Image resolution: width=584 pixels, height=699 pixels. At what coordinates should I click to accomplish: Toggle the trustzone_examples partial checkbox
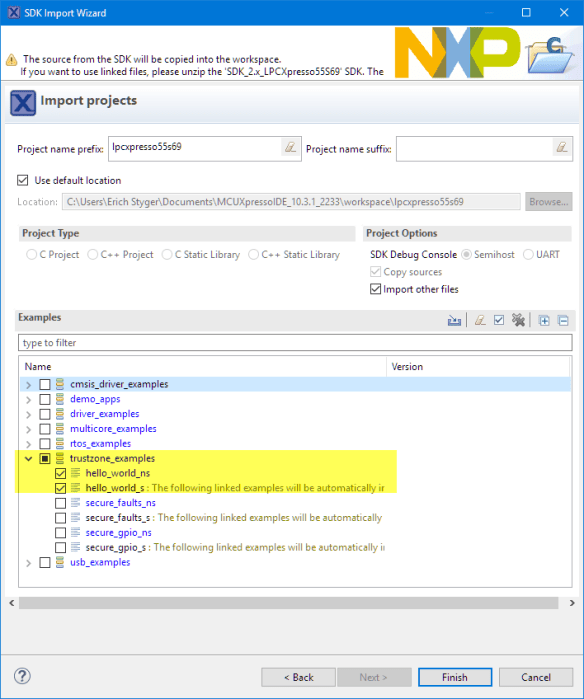[x=45, y=458]
